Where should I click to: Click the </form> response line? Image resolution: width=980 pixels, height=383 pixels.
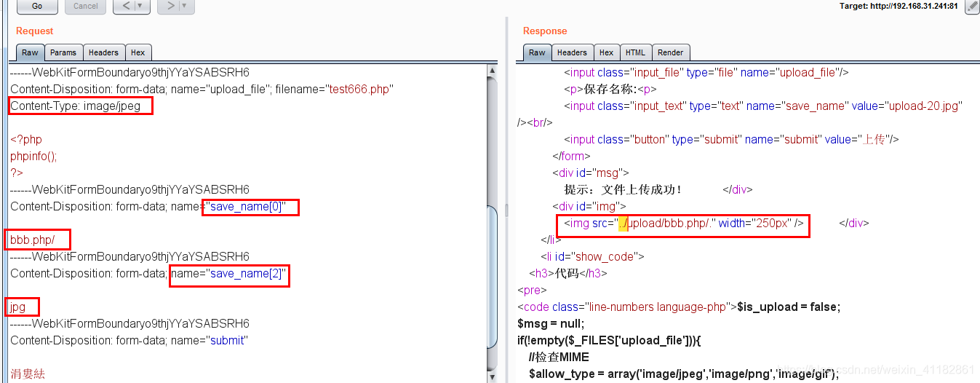click(571, 157)
